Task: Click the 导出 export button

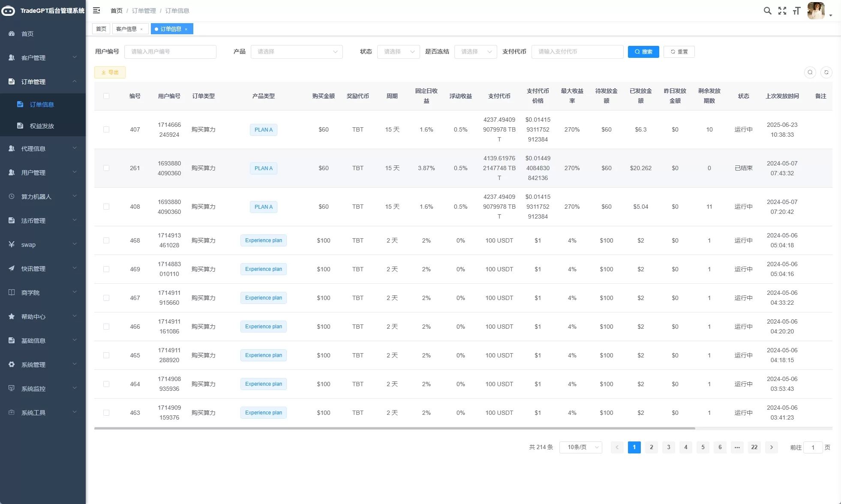Action: [110, 72]
